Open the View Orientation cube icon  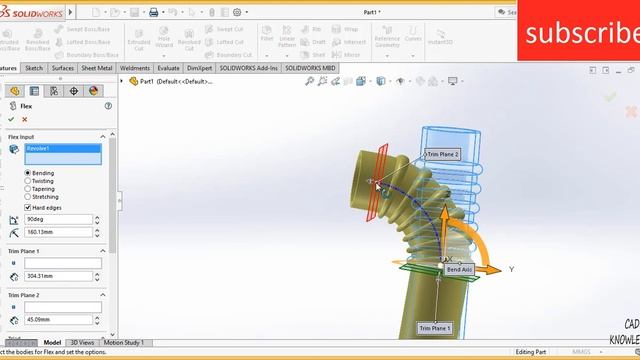tap(361, 81)
